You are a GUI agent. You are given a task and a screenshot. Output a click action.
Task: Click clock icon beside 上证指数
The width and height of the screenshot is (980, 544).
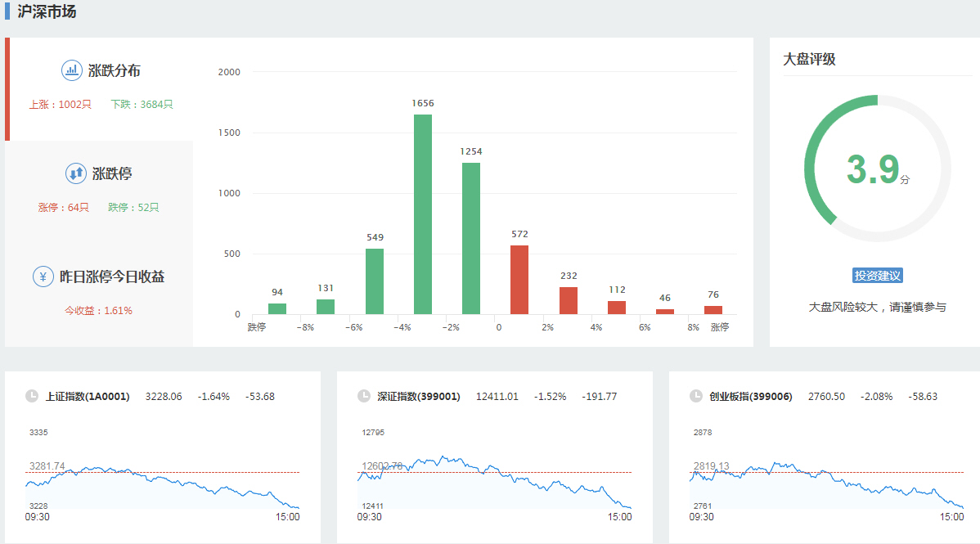click(32, 396)
